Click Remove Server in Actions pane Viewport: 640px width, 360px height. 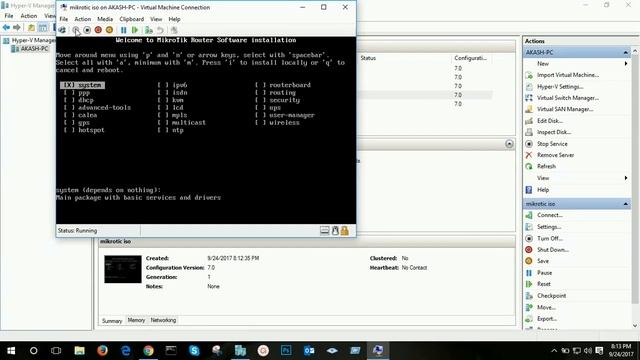555,155
